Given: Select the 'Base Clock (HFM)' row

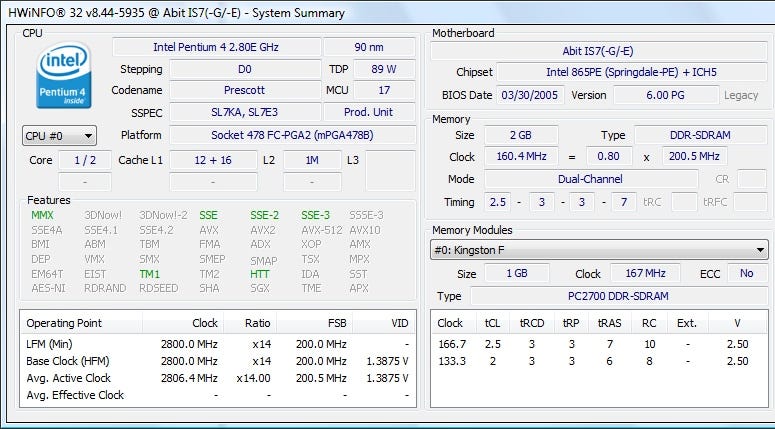Looking at the screenshot, I should (217, 361).
